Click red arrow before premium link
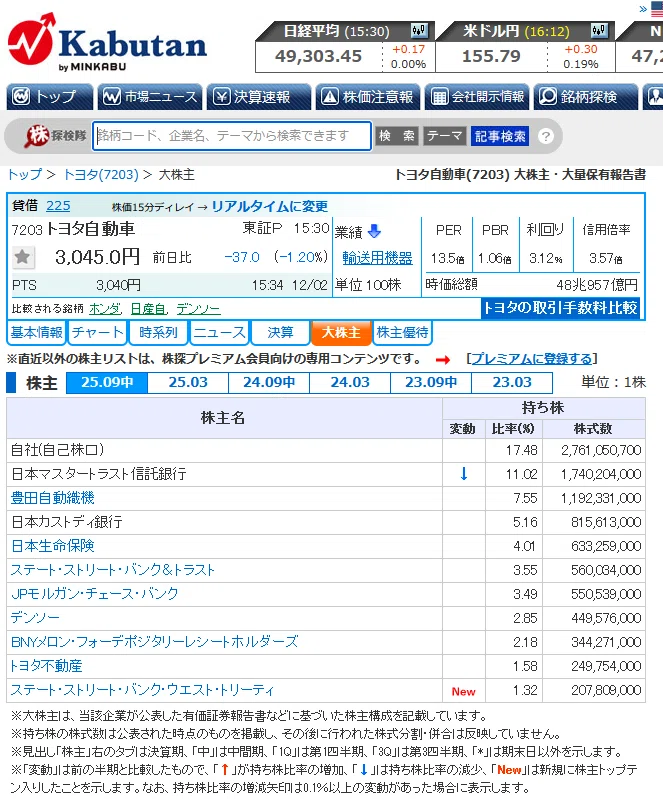Screen dimensions: 663x799 443,360
